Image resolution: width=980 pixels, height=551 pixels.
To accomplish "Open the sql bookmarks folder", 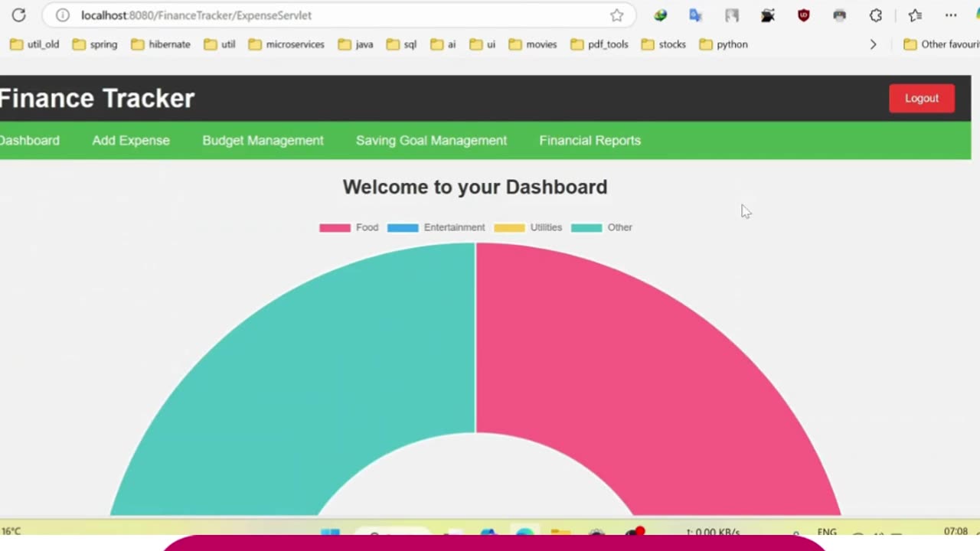I will [x=402, y=44].
